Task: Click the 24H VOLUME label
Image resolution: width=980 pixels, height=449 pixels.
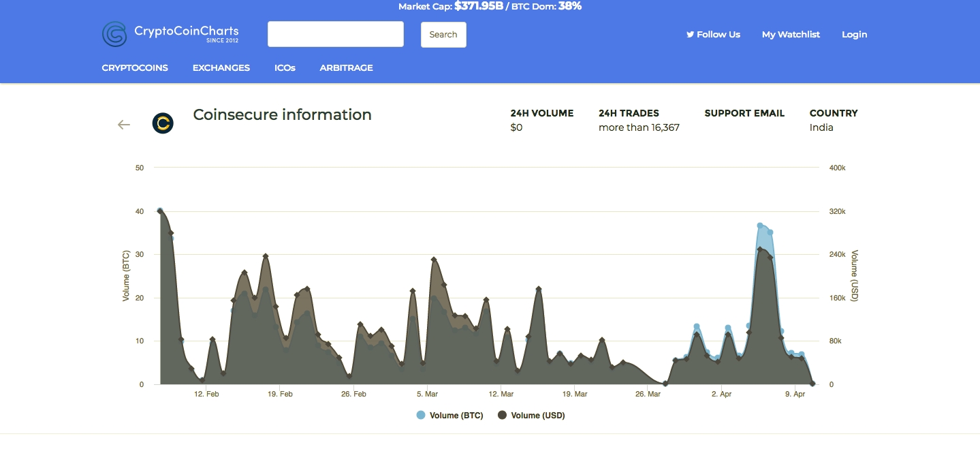Action: tap(542, 113)
